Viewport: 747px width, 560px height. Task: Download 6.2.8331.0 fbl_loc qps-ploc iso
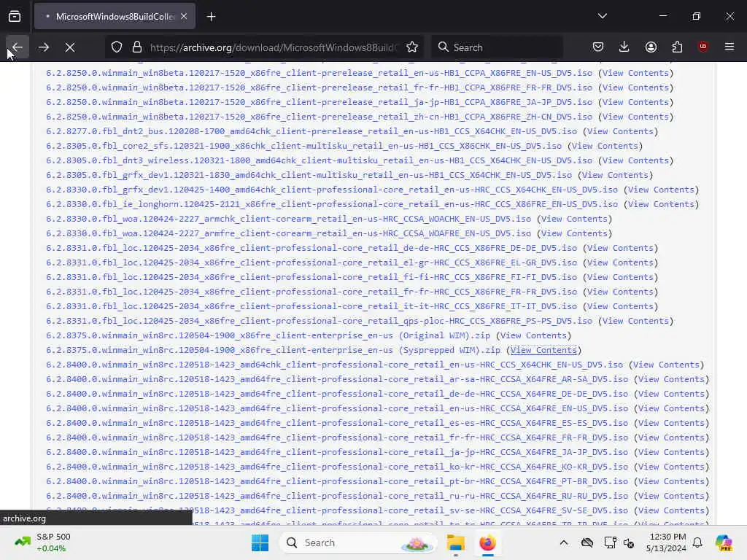(320, 321)
